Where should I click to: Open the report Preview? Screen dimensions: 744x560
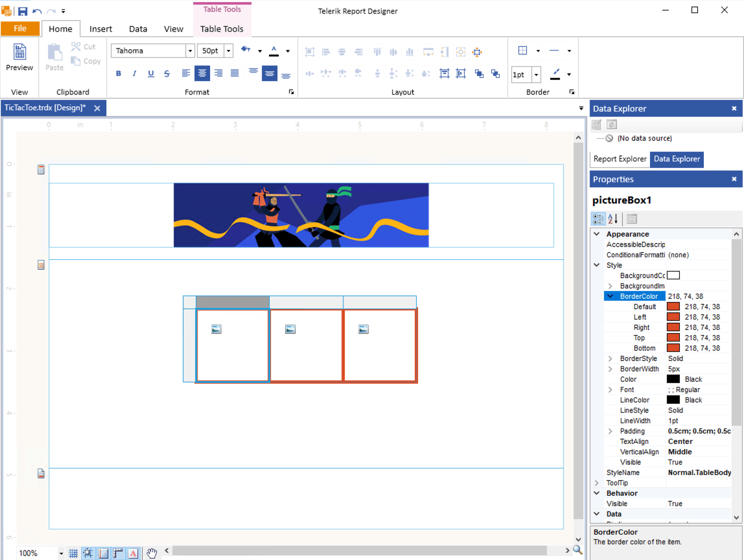click(x=19, y=57)
